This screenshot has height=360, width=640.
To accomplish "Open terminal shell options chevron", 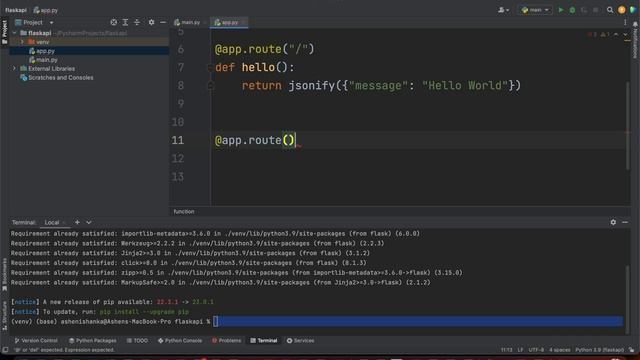I will point(89,222).
